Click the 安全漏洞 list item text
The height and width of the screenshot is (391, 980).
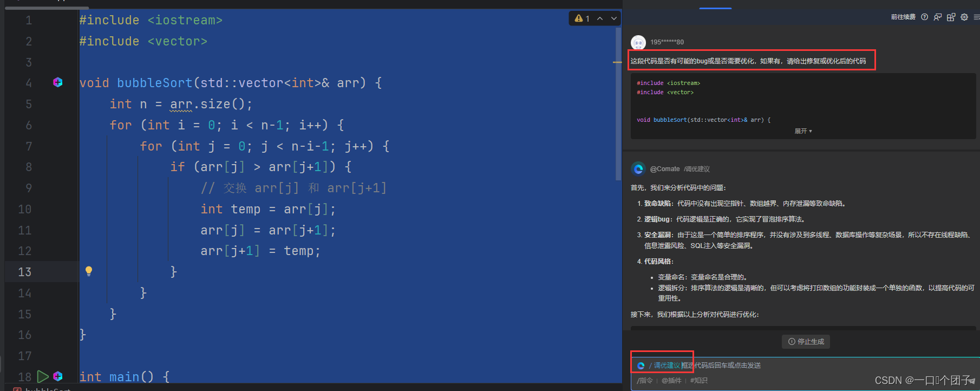809,240
